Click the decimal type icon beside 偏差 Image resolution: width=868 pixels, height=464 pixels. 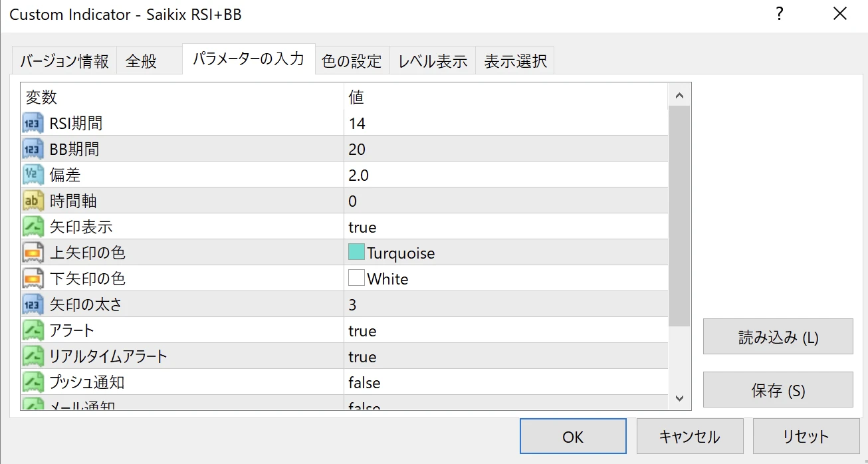pos(33,175)
